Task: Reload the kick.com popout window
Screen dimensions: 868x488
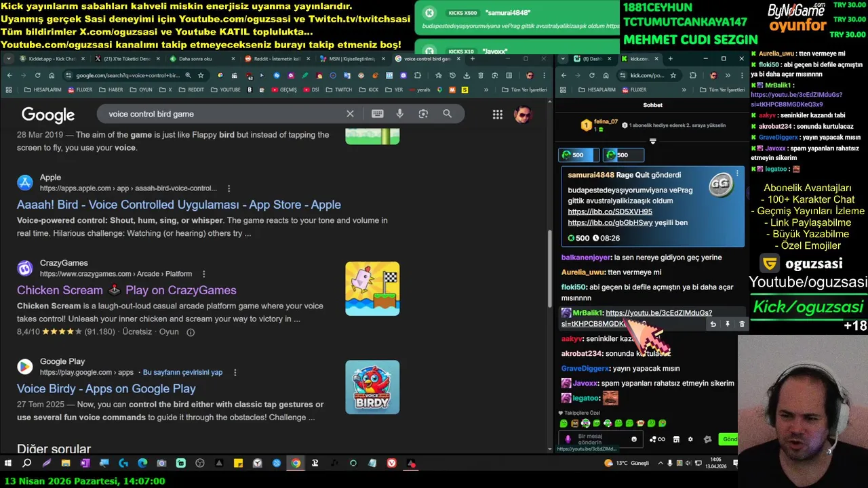Action: tap(591, 75)
